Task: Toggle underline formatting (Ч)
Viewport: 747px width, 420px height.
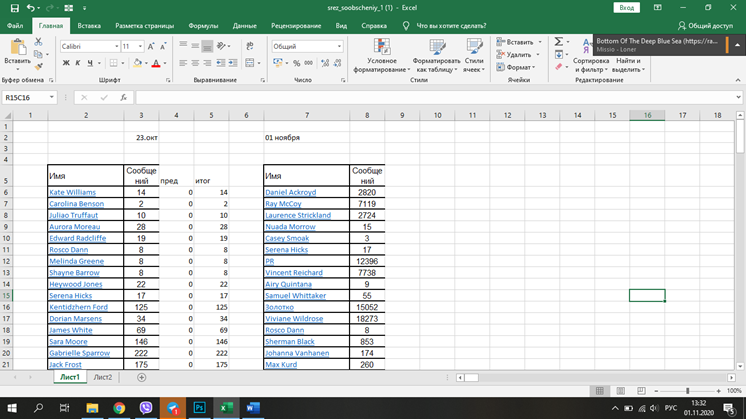Action: click(x=90, y=63)
